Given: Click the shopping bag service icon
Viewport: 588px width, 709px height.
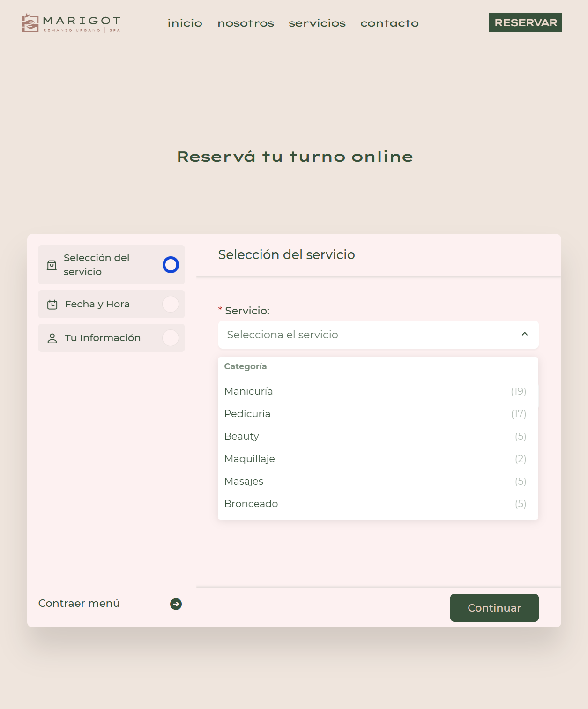Looking at the screenshot, I should coord(52,265).
